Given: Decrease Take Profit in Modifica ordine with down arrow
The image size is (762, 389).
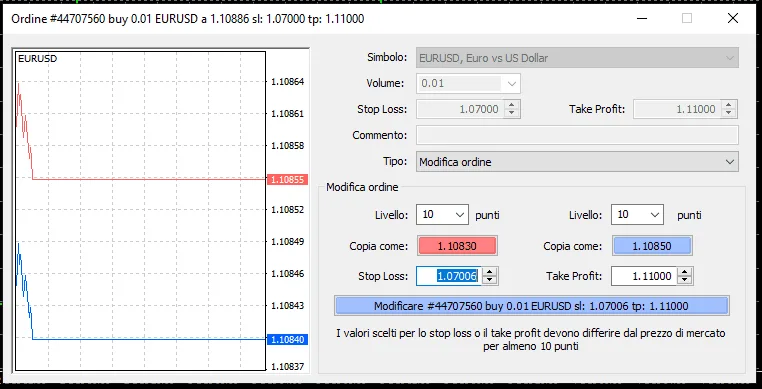Looking at the screenshot, I should pyautogui.click(x=685, y=281).
